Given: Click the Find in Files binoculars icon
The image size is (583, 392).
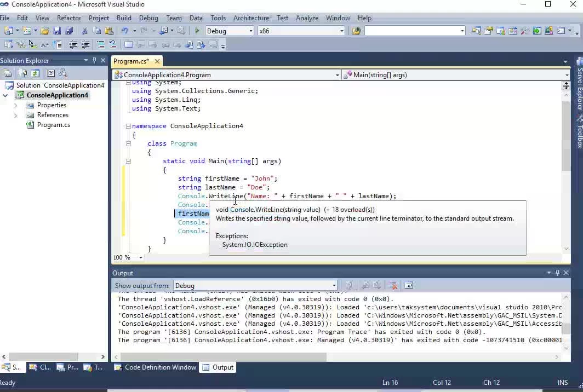Looking at the screenshot, I should (356, 31).
